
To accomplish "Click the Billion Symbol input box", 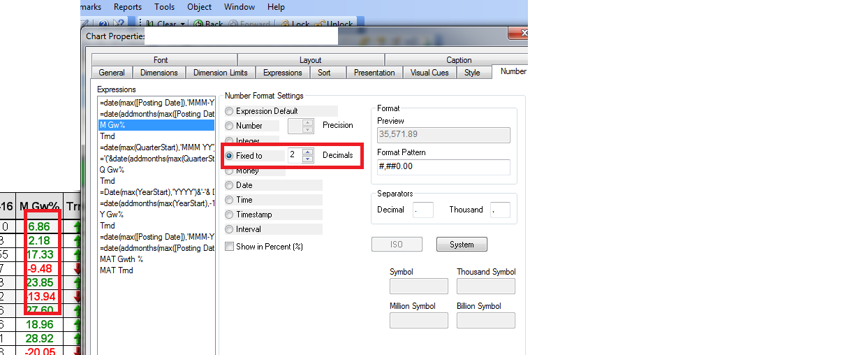I will (486, 320).
